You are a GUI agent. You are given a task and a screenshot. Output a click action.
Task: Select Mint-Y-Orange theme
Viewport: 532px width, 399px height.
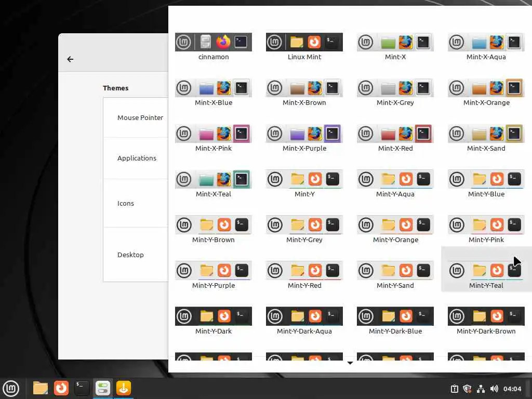(x=395, y=230)
